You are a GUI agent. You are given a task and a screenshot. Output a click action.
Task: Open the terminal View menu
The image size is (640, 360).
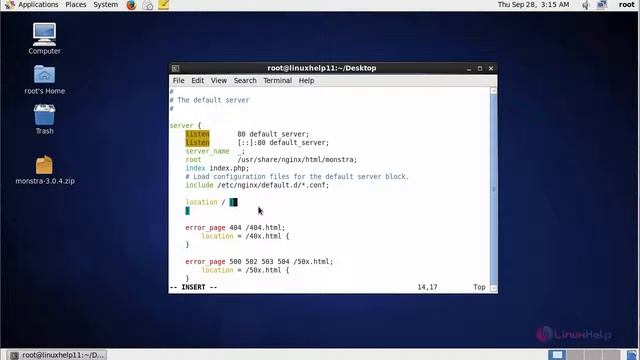click(x=218, y=80)
